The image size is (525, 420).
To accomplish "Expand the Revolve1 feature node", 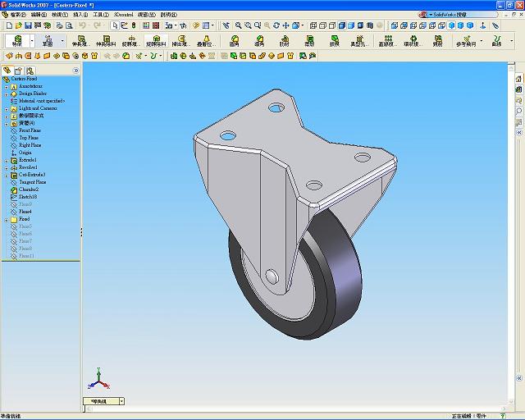I will pos(7,168).
